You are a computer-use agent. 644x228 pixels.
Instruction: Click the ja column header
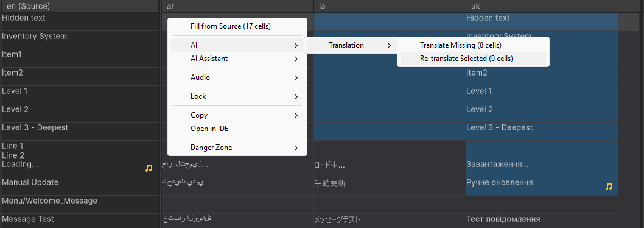pyautogui.click(x=390, y=6)
